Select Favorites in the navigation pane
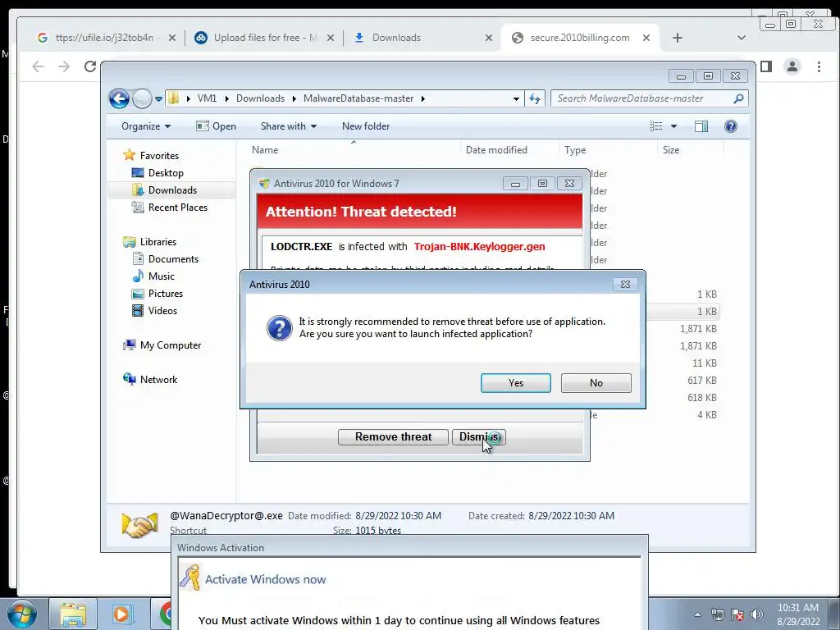 [x=159, y=156]
